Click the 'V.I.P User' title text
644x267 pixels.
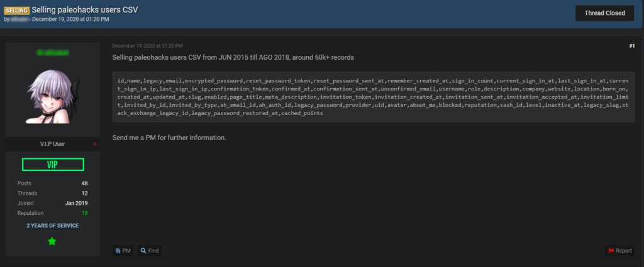tap(53, 144)
